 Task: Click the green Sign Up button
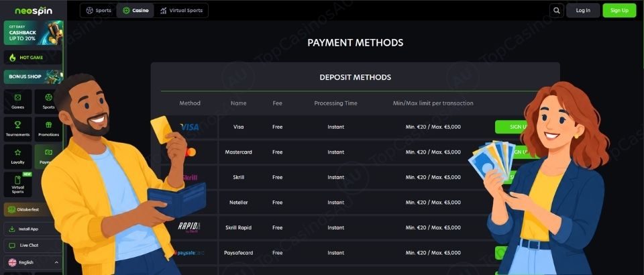tap(619, 11)
